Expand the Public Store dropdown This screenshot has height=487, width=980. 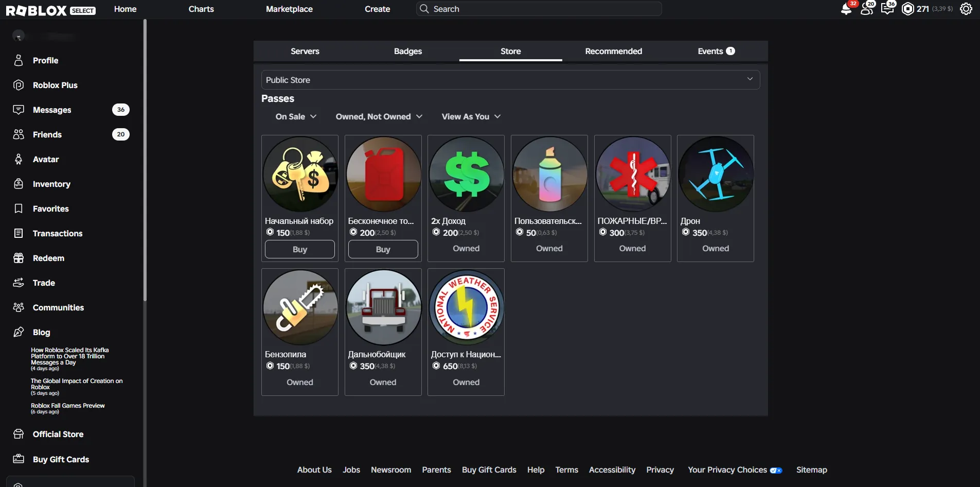510,80
